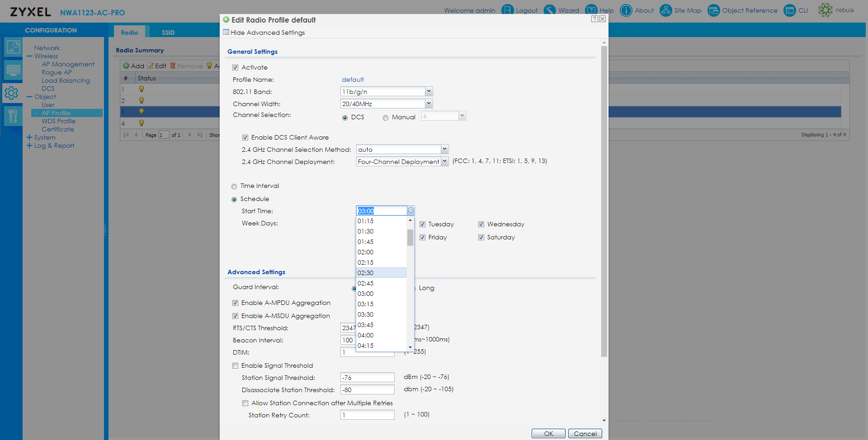868x440 pixels.
Task: Uncheck the Friday checkbox
Action: pyautogui.click(x=422, y=238)
